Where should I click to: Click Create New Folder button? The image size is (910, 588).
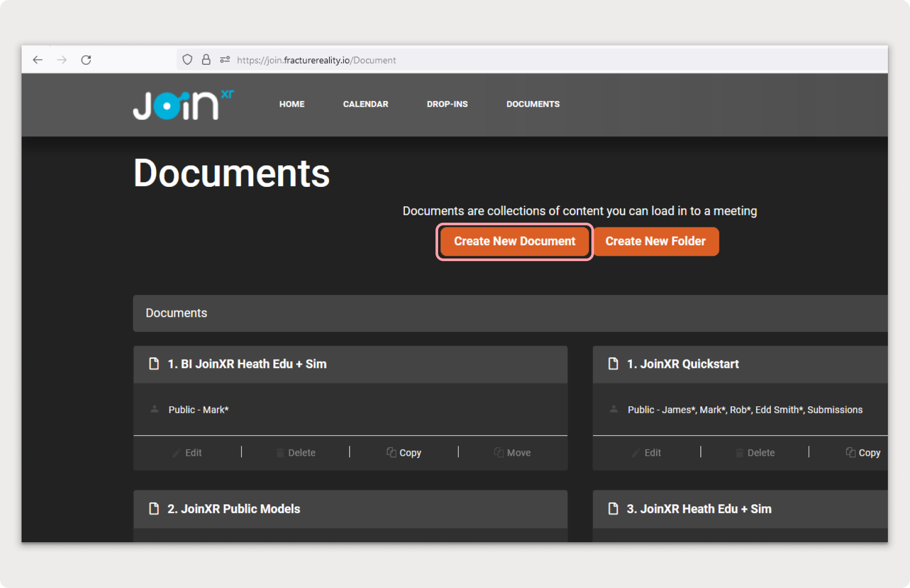click(x=656, y=242)
